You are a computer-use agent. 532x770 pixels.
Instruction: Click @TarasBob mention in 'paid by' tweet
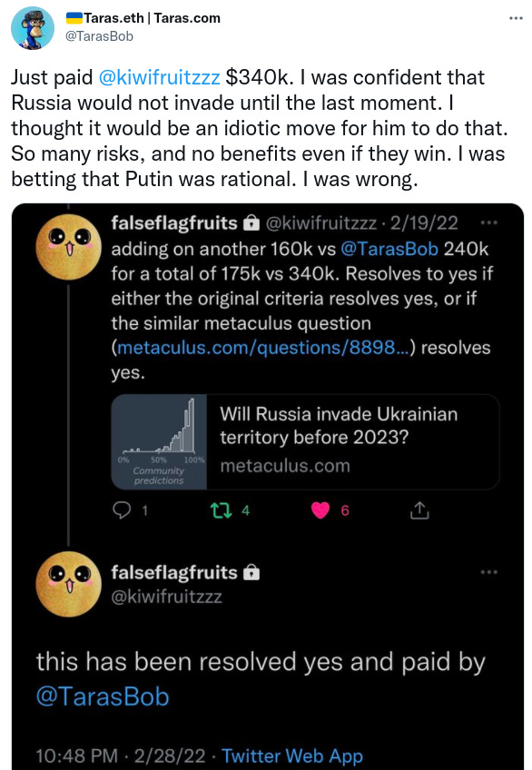[x=103, y=696]
